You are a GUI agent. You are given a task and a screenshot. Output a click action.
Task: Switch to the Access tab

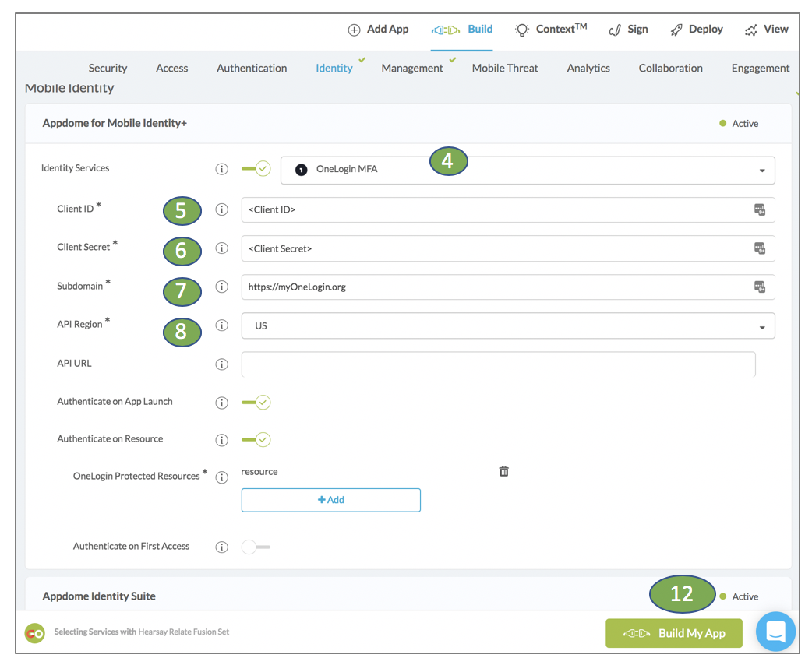click(172, 69)
